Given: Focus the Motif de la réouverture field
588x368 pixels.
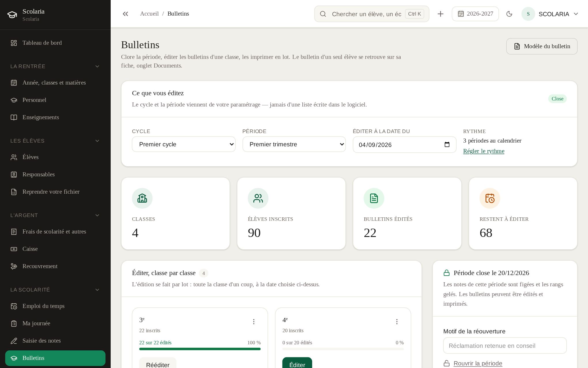Looking at the screenshot, I should click(x=505, y=345).
